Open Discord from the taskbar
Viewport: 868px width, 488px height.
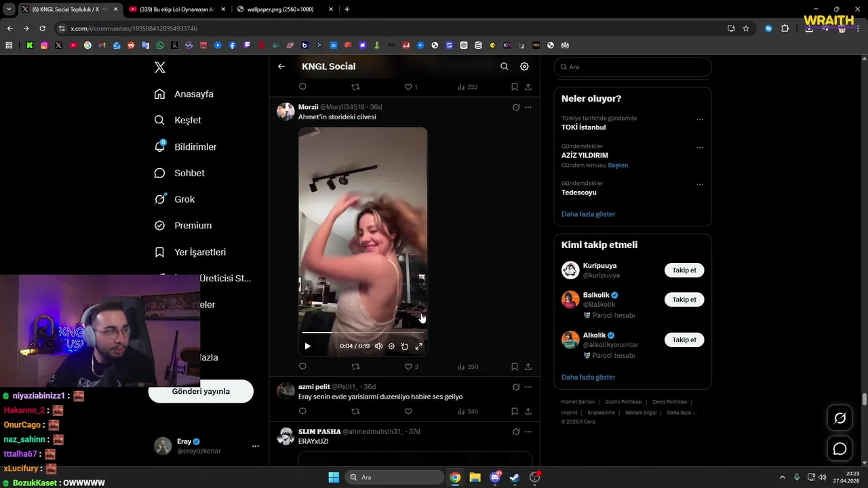tap(495, 477)
